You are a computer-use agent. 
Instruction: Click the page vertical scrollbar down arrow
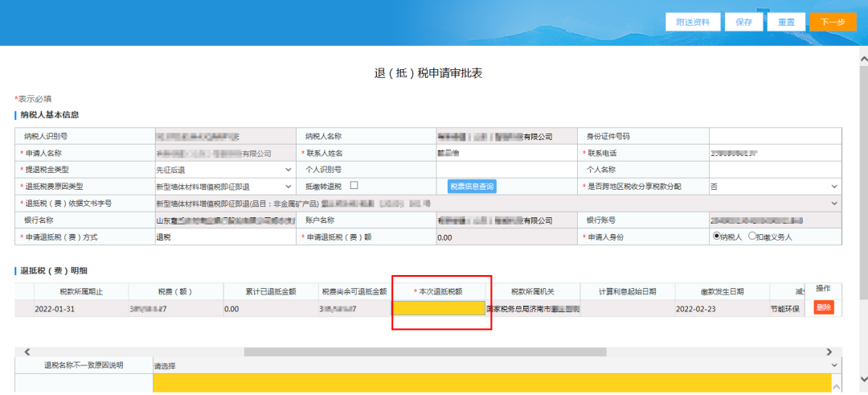[x=863, y=378]
